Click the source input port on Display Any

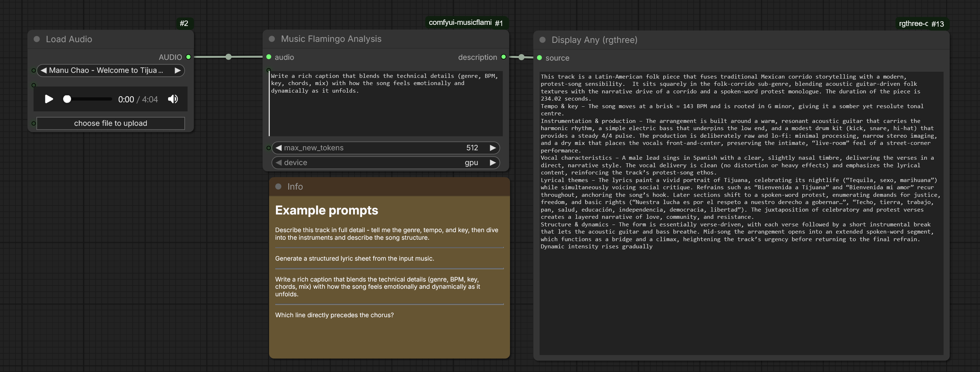click(539, 58)
